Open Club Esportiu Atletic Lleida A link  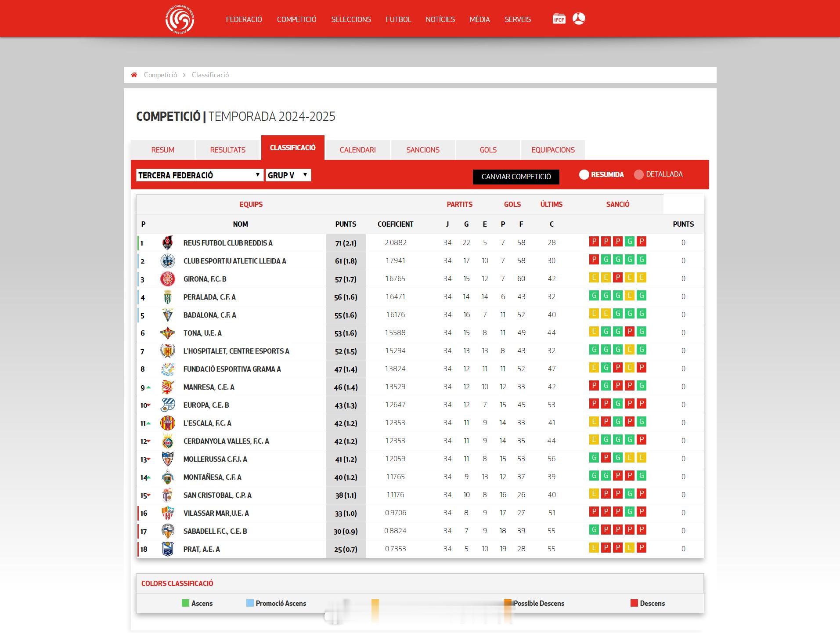[235, 261]
